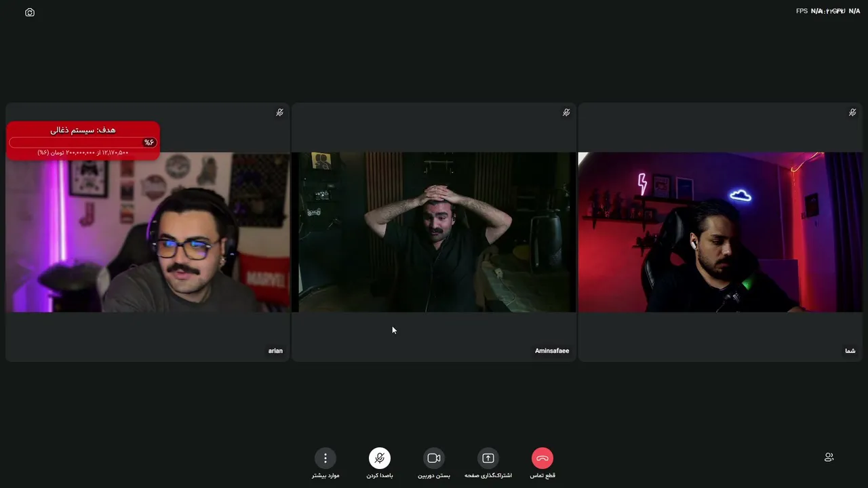
Task: Select arian's video feed
Action: point(148,232)
